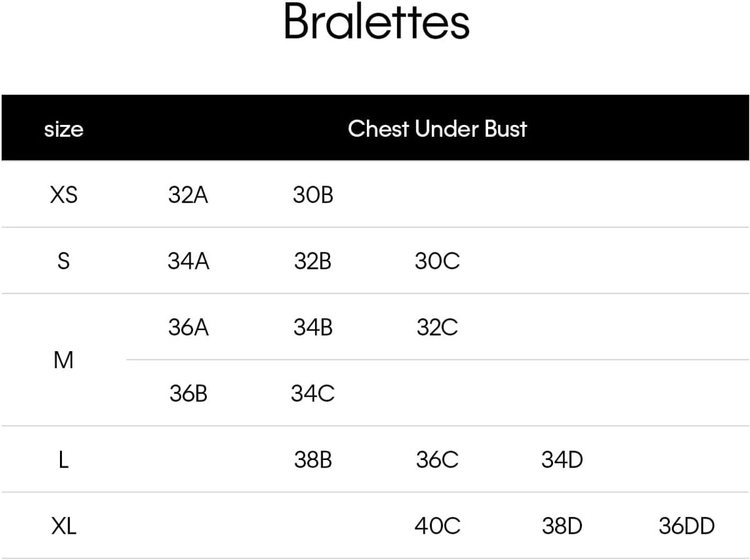Screen dimensions: 750x560
Task: Select the 34C cell
Action: [312, 394]
